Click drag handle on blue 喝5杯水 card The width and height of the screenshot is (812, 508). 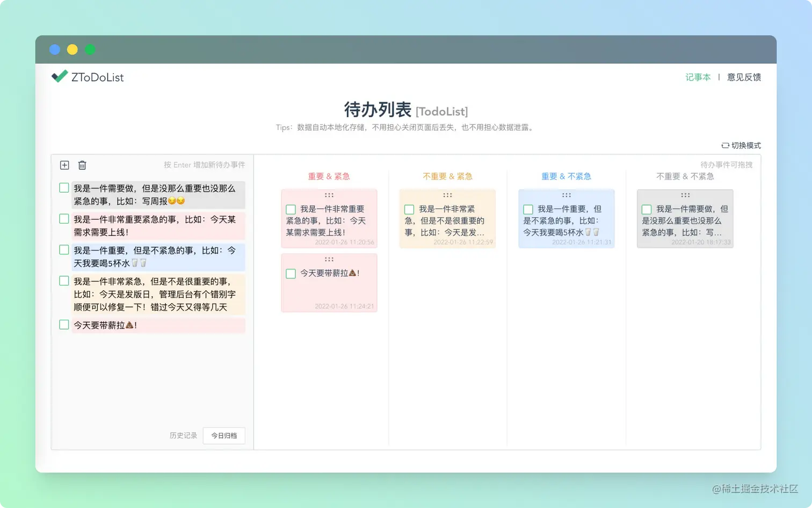(x=567, y=195)
